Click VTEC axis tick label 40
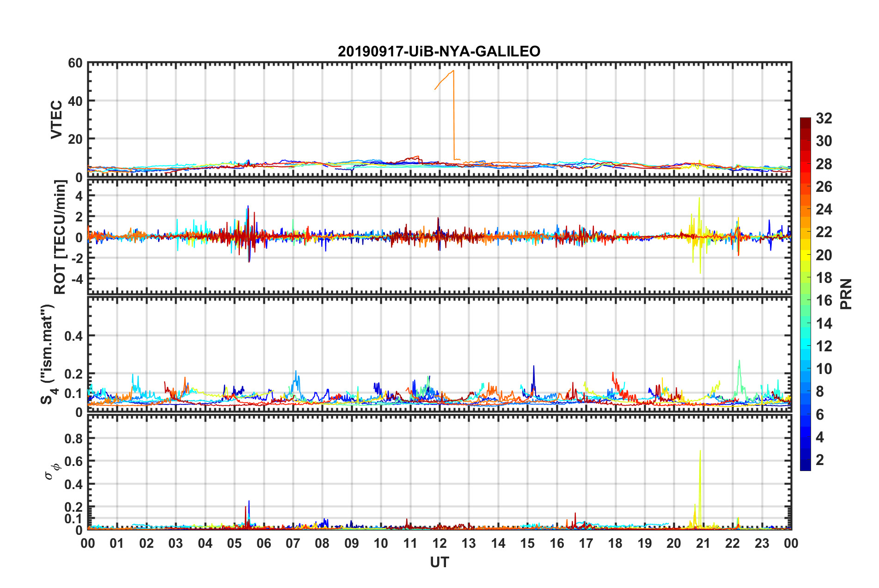This screenshot has width=879, height=588. pos(75,101)
